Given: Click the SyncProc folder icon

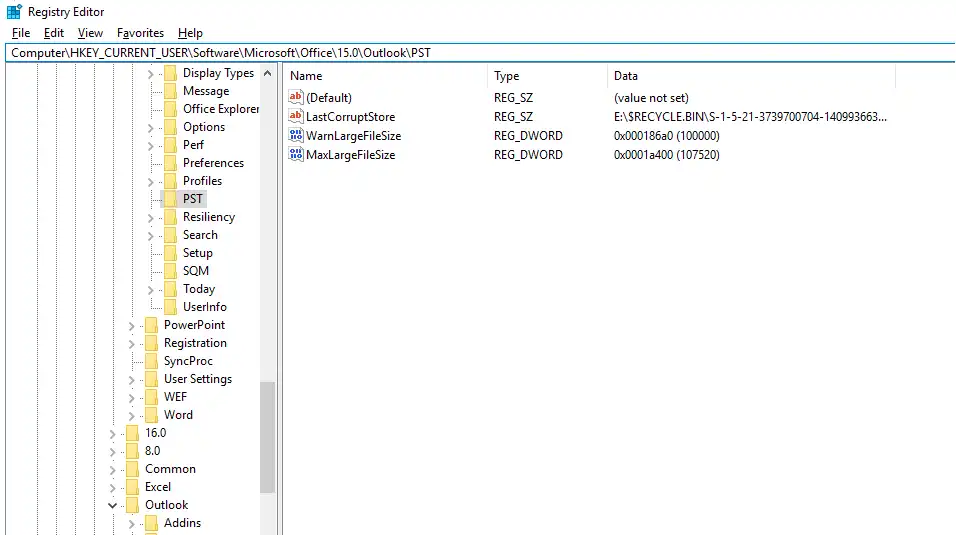Looking at the screenshot, I should pos(152,361).
